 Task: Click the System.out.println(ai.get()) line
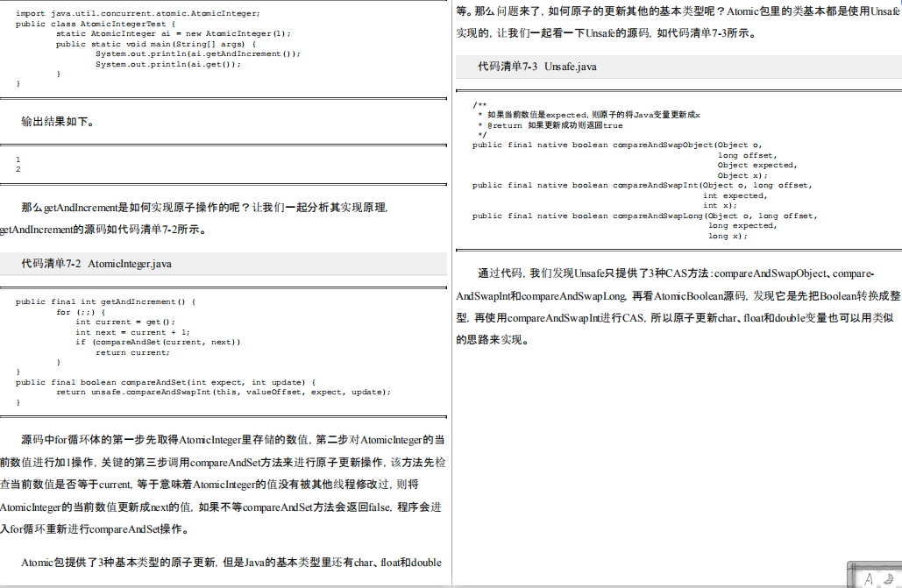point(168,64)
